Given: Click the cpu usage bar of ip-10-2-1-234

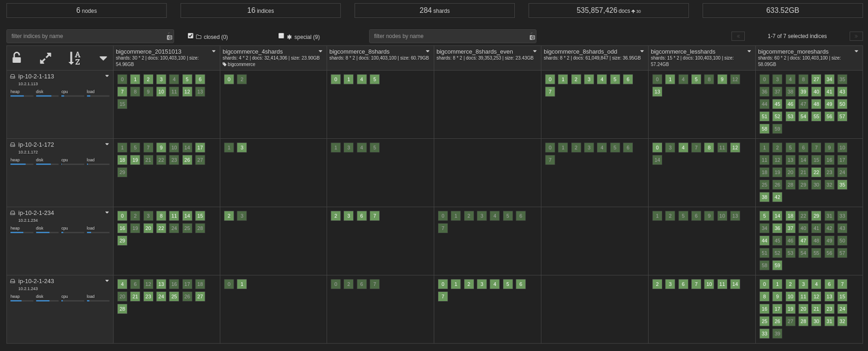Looking at the screenshot, I should coord(73,233).
